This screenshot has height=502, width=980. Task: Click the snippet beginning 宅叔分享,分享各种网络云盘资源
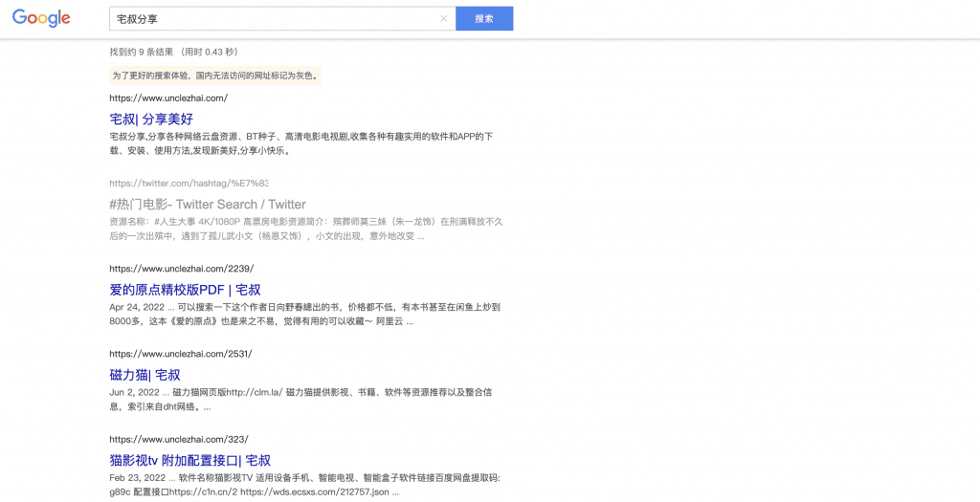301,143
